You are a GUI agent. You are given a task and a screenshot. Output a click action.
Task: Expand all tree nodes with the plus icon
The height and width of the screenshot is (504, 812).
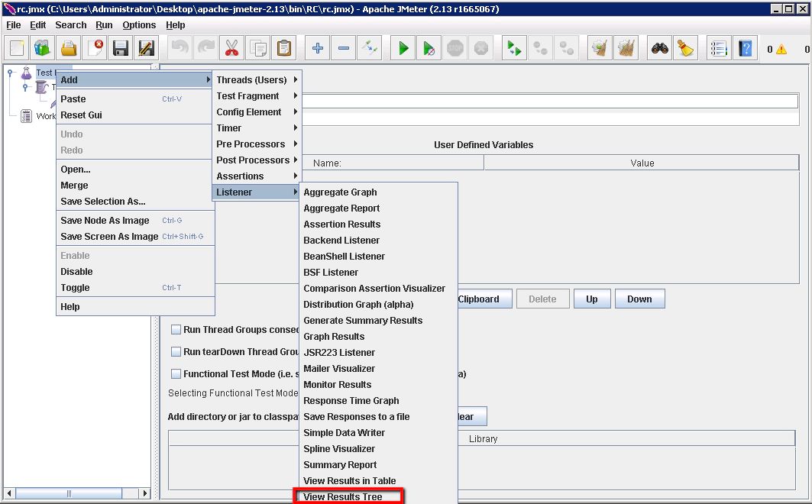(317, 47)
